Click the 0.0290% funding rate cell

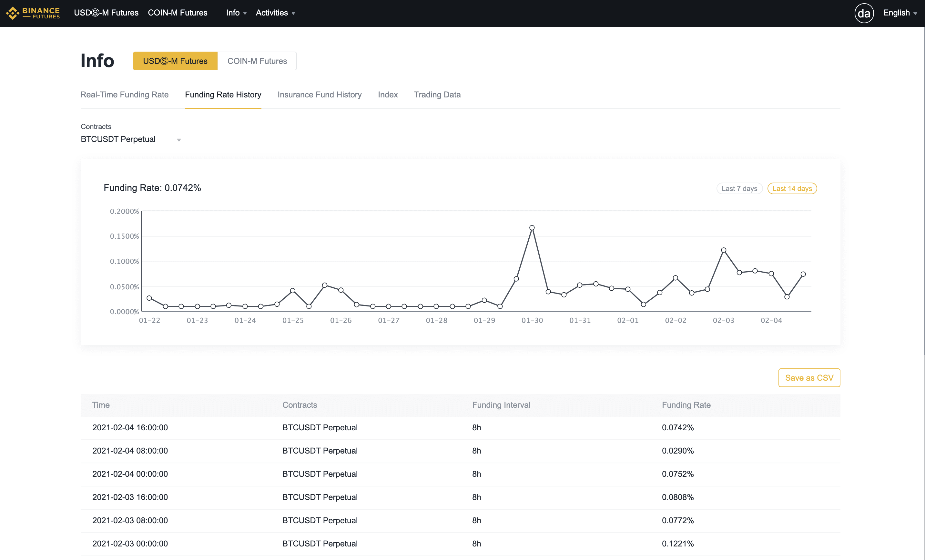[x=677, y=451]
